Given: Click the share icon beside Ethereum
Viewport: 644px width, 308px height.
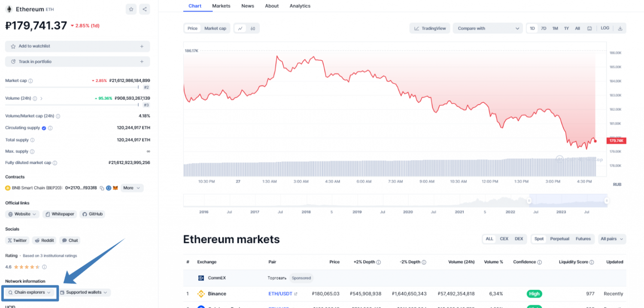Looking at the screenshot, I should coord(145,9).
